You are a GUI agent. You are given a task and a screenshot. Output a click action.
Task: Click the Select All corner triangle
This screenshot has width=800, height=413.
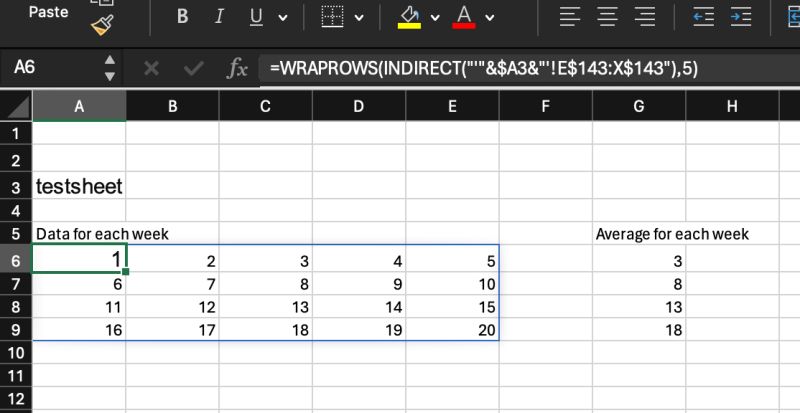coord(16,106)
